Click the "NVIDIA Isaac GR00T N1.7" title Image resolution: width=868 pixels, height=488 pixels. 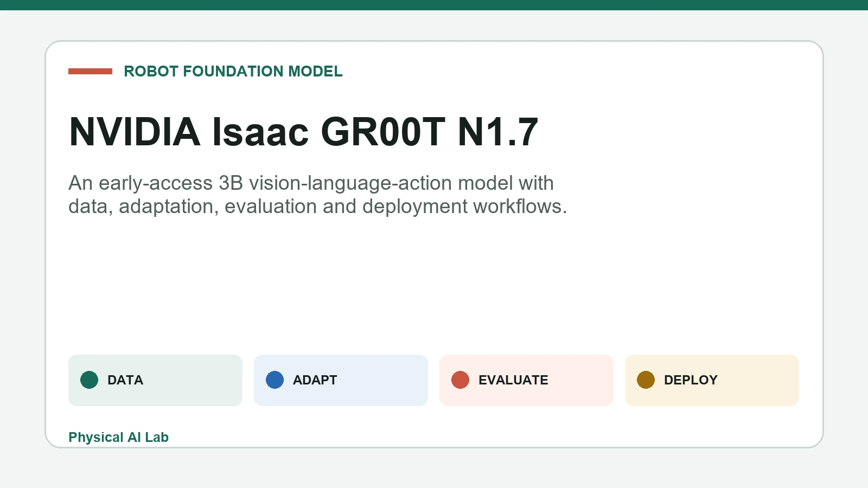click(304, 132)
